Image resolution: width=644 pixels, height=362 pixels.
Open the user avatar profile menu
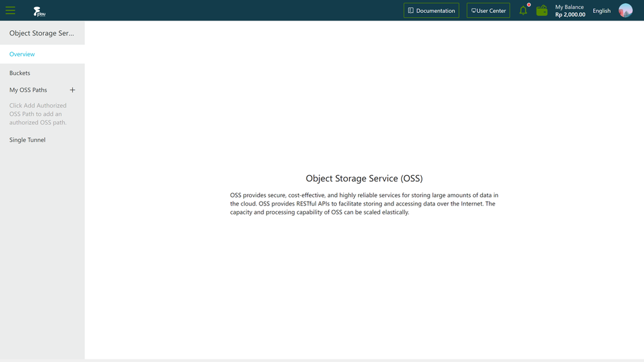tap(625, 10)
